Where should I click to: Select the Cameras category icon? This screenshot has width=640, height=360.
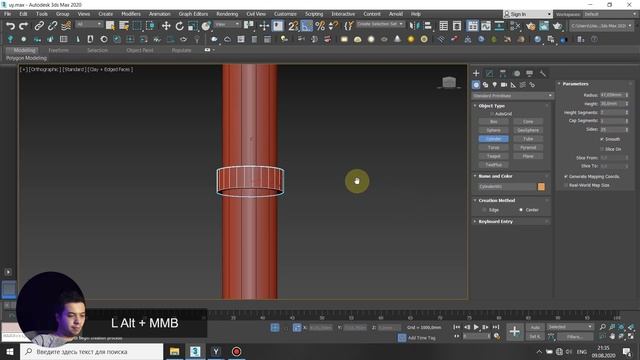pyautogui.click(x=504, y=85)
